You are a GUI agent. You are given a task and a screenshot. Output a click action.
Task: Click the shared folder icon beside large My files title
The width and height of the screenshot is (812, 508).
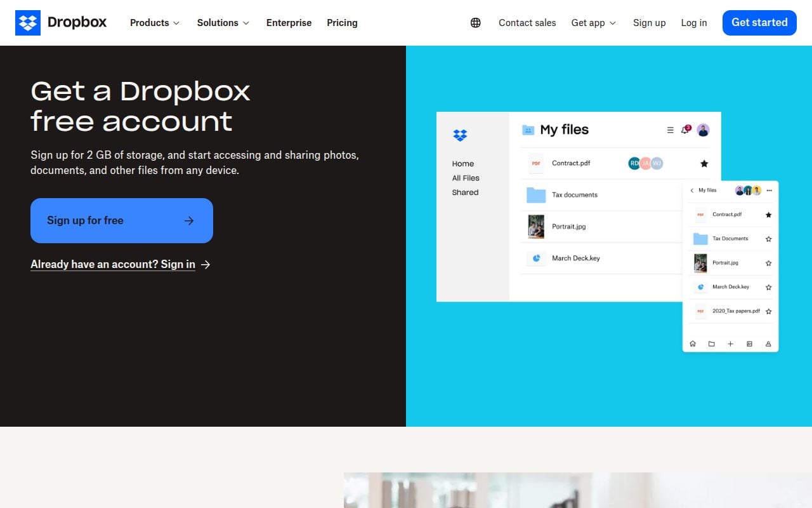[528, 130]
